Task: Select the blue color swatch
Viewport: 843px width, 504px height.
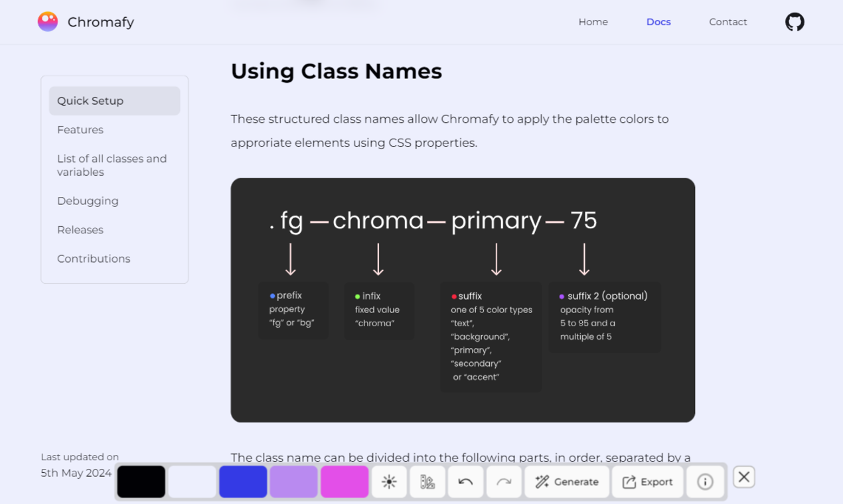Action: click(x=243, y=482)
